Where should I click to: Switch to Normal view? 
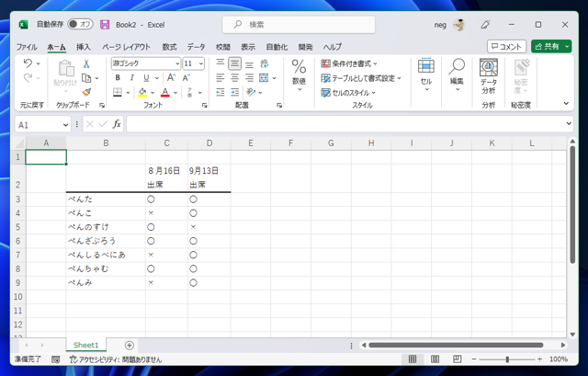coord(413,359)
